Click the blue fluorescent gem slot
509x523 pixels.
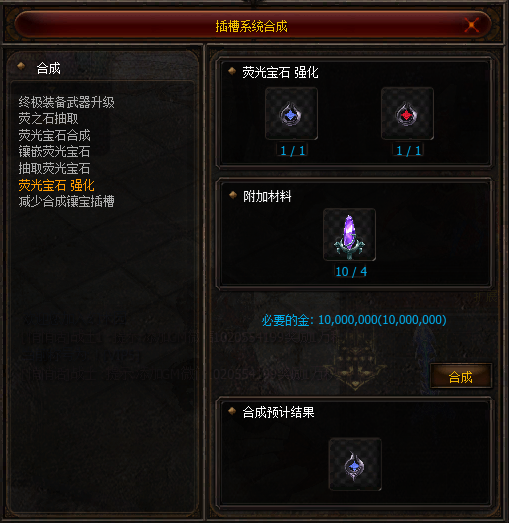[291, 113]
